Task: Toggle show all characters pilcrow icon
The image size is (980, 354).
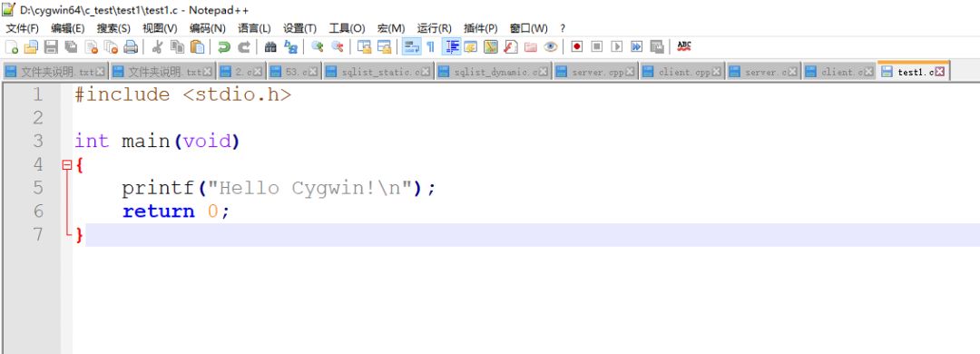Action: (x=431, y=47)
